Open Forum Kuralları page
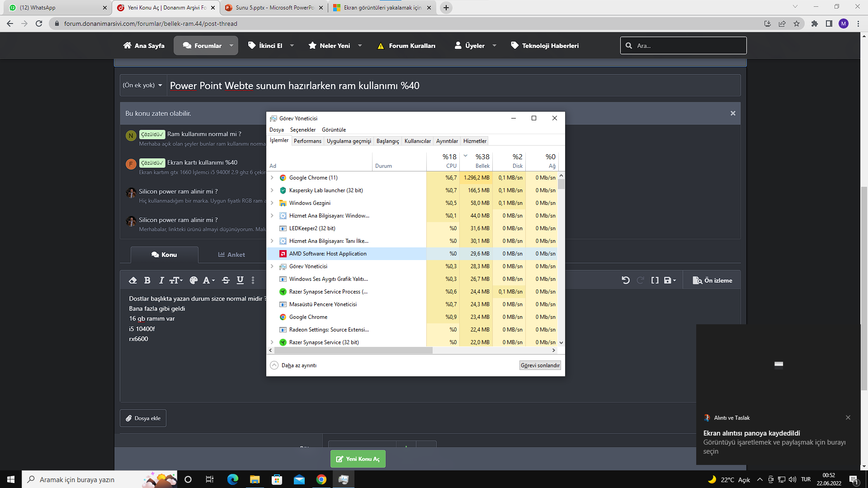The height and width of the screenshot is (488, 868). coord(406,46)
